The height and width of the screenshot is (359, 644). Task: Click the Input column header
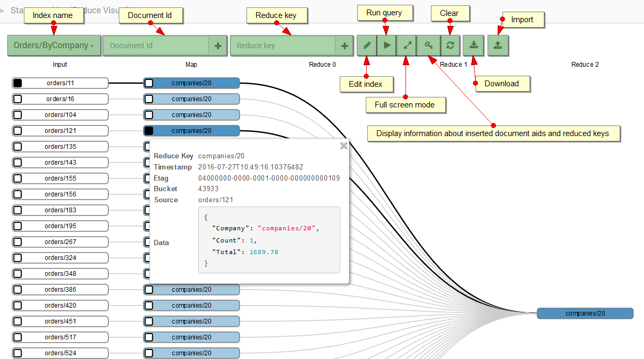point(60,65)
